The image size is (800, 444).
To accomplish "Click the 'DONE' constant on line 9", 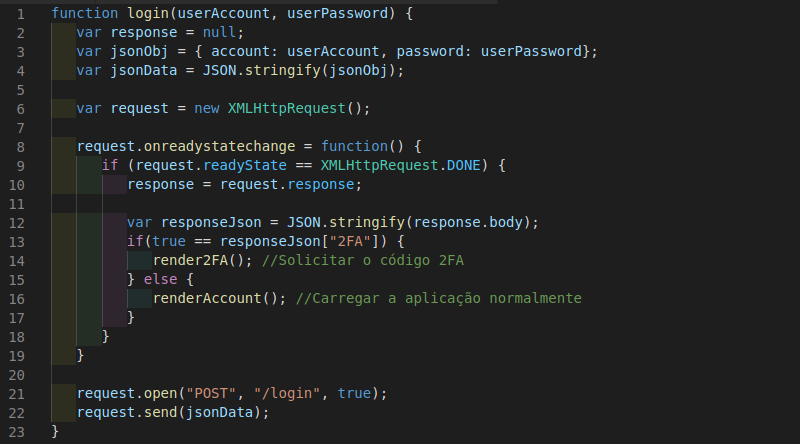I will coord(464,165).
